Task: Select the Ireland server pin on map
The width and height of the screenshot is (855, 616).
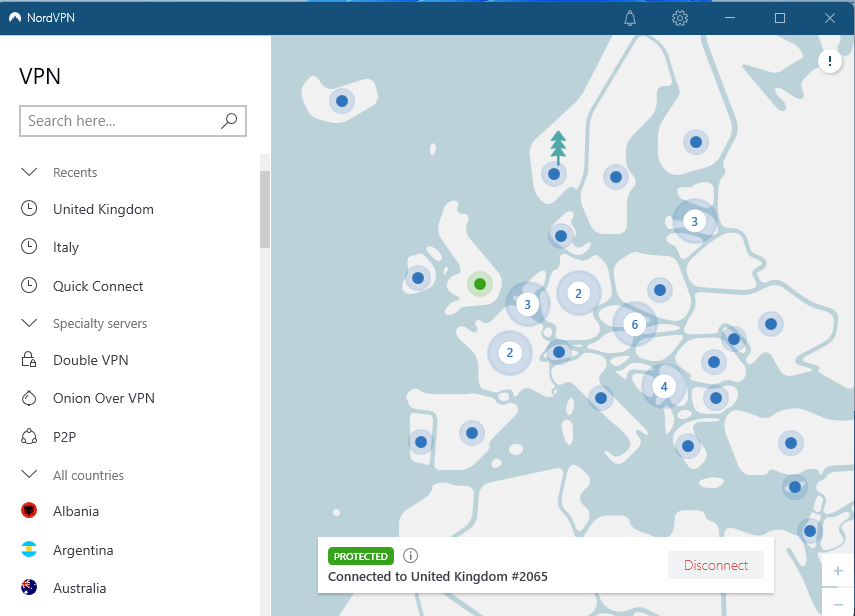Action: [418, 278]
